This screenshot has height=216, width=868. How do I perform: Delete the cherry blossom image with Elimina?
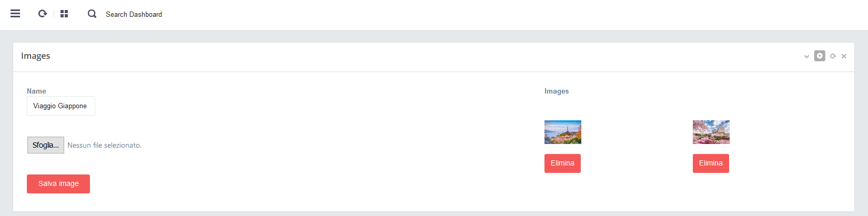(x=711, y=163)
